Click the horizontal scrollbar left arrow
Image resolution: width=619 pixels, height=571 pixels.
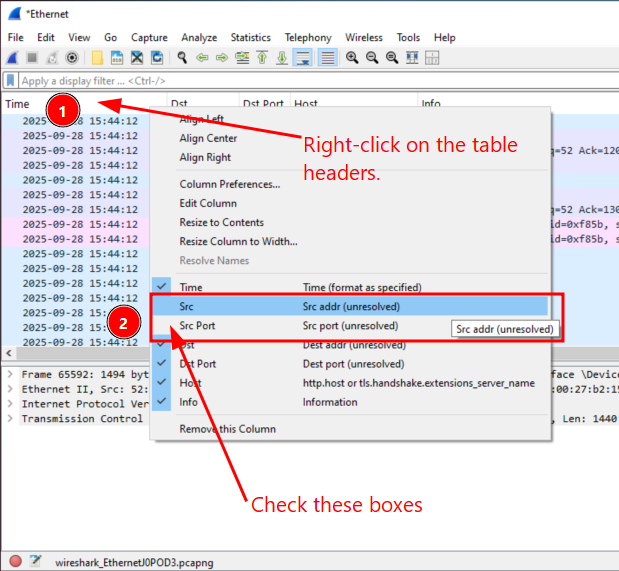click(x=6, y=354)
